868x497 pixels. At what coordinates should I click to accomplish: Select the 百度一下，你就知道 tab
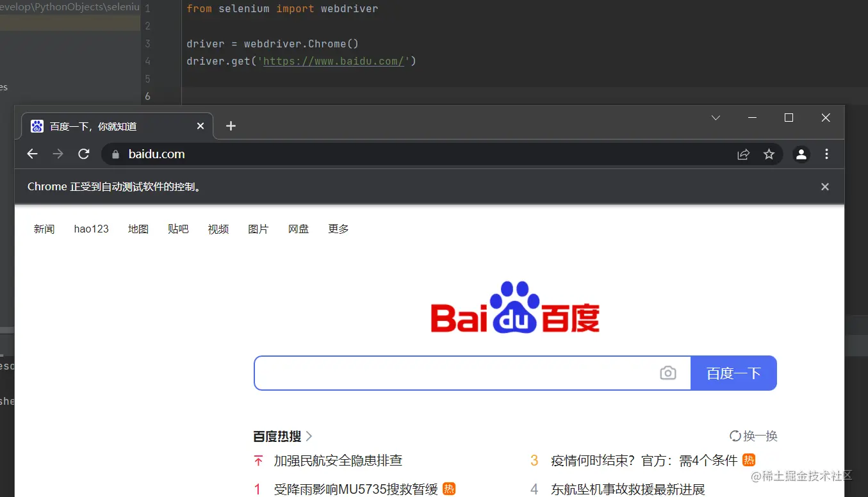[117, 126]
